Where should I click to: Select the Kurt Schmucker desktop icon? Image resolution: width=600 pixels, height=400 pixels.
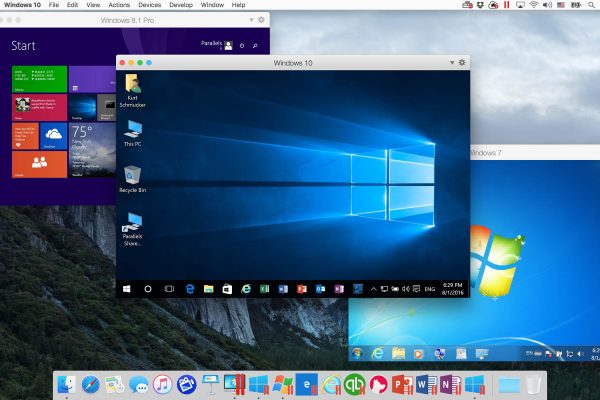point(132,91)
